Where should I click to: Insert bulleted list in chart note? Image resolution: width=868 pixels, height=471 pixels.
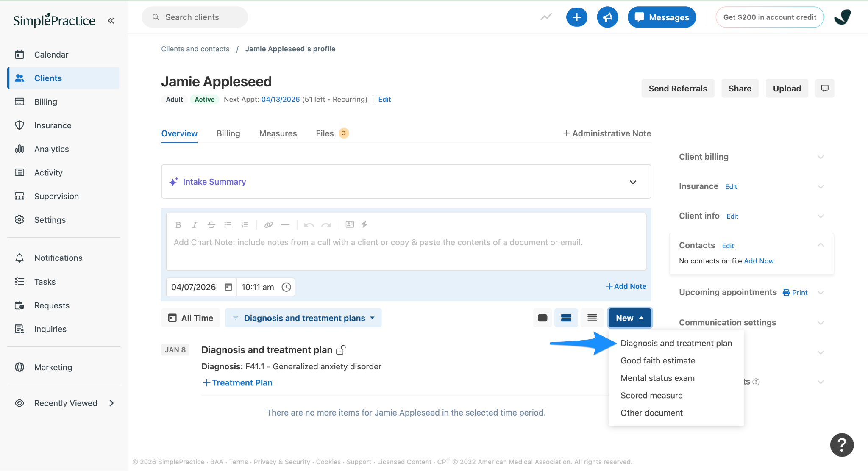(x=228, y=224)
